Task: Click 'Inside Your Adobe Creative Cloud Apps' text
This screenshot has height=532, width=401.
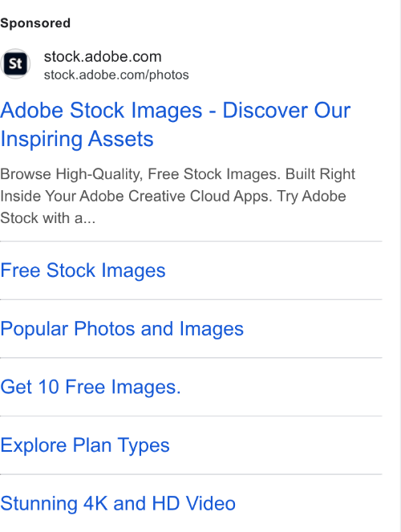Action: pos(136,196)
